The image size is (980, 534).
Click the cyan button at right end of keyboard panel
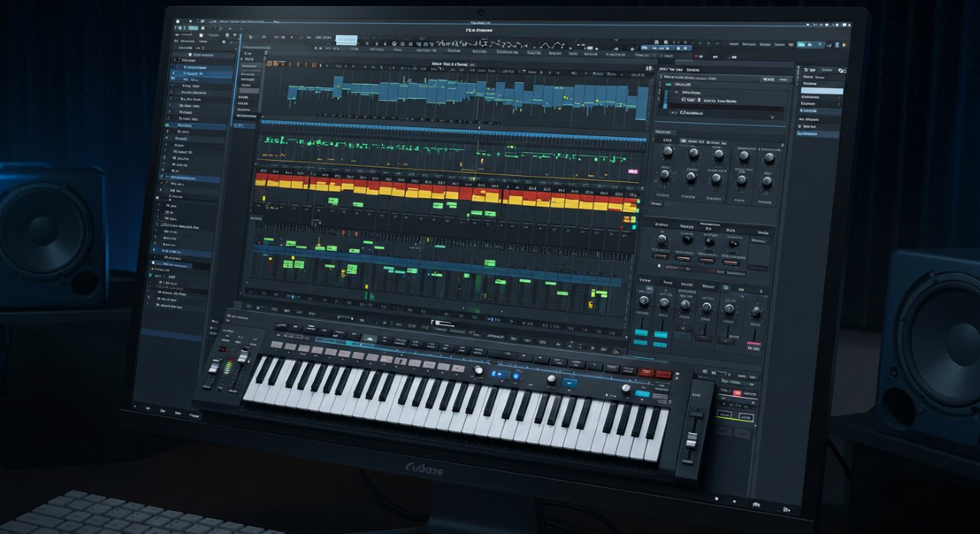(x=642, y=393)
